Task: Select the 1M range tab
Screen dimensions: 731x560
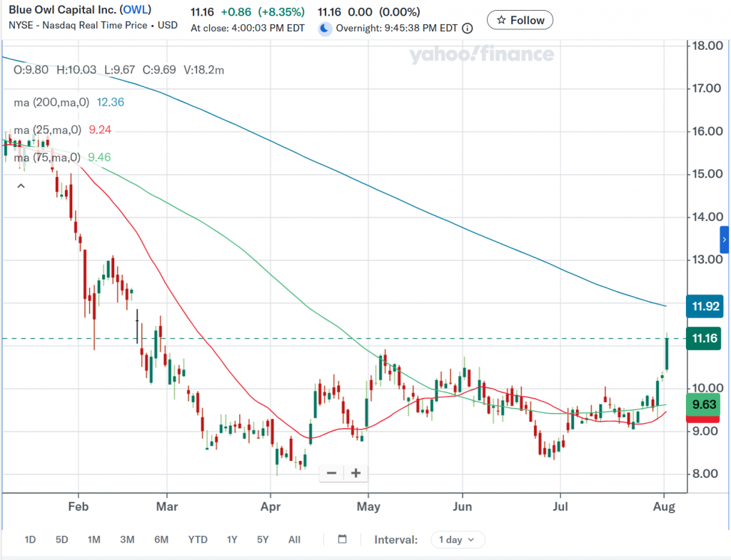Action: pos(94,539)
